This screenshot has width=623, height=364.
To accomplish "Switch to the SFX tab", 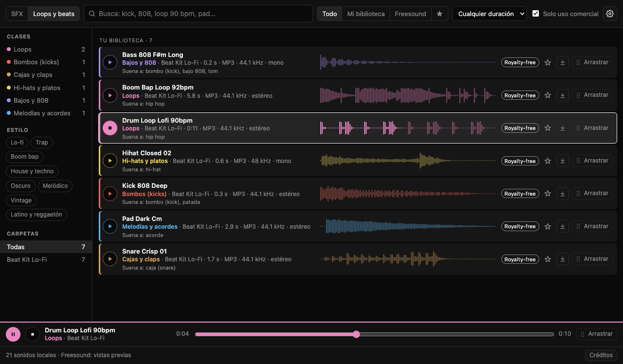I will pos(17,14).
